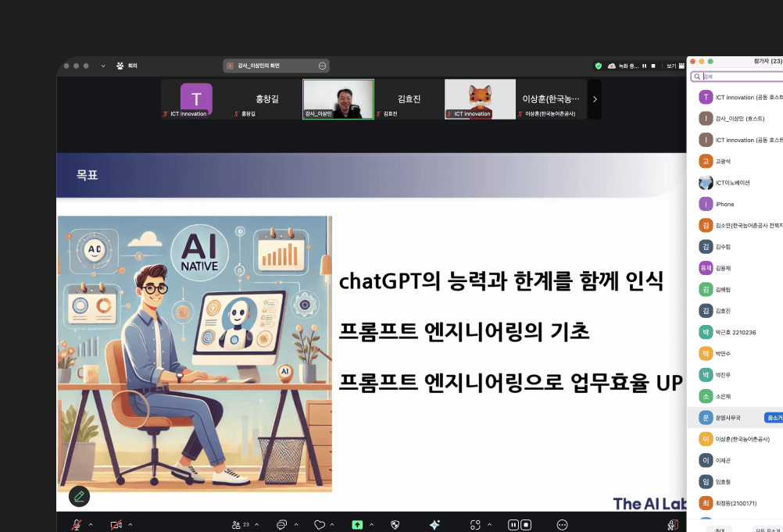Pause the ongoing recording
Image resolution: width=783 pixels, height=532 pixels.
(x=514, y=525)
